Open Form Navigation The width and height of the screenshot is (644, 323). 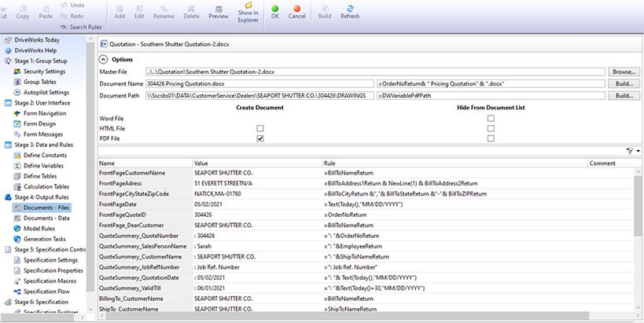45,113
